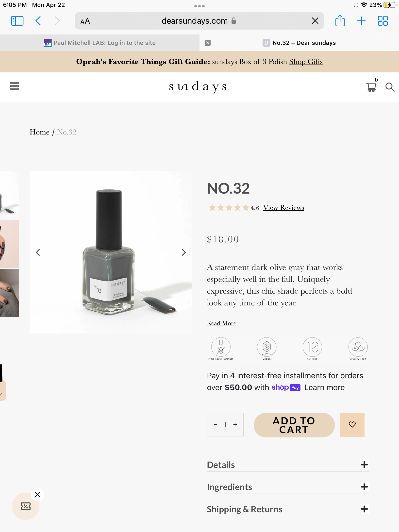Open the hamburger navigation menu
The height and width of the screenshot is (532, 399).
pos(15,86)
